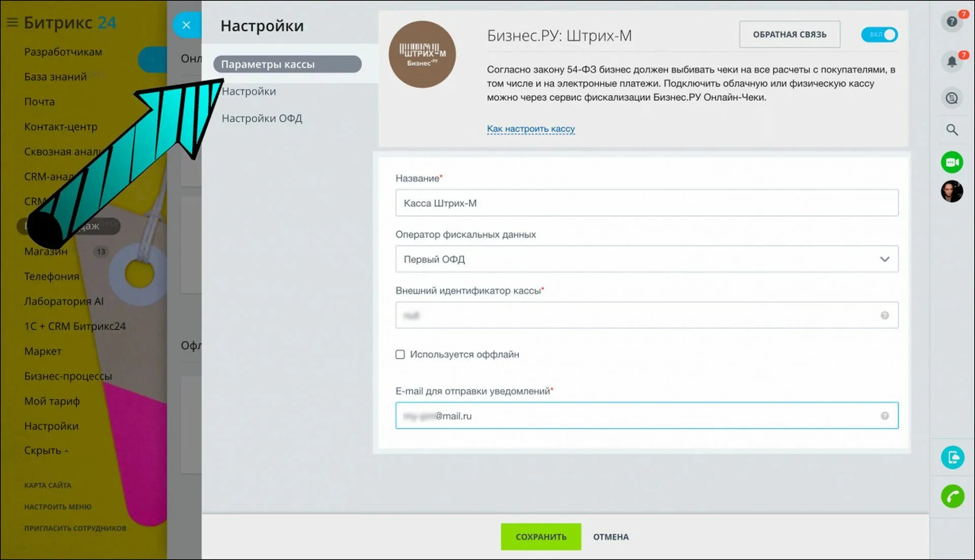Open the Как настроить кассу link
Screen dimensions: 975x560
point(530,129)
